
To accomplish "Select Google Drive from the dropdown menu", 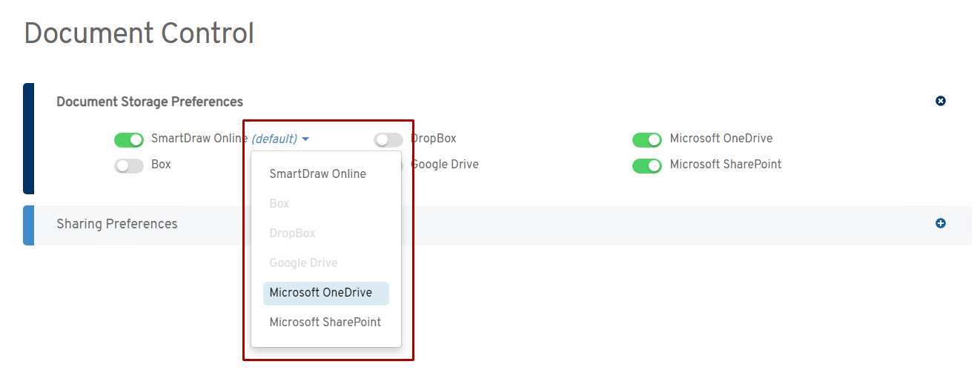I will 303,263.
